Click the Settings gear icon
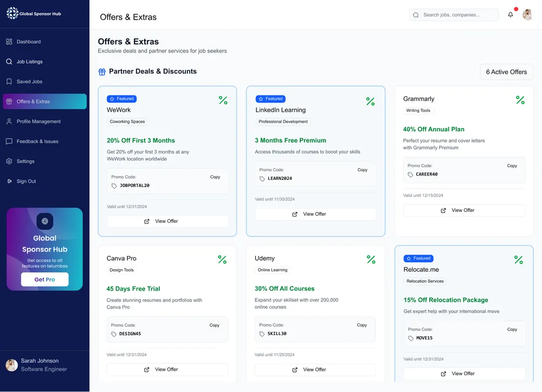542x392 pixels. click(9, 161)
